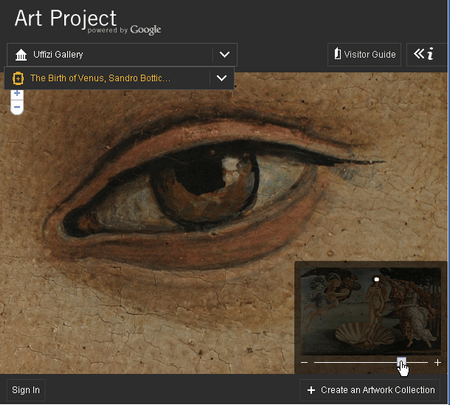450x405 pixels.
Task: Click the Visitor Guide booklet icon
Action: pyautogui.click(x=338, y=53)
